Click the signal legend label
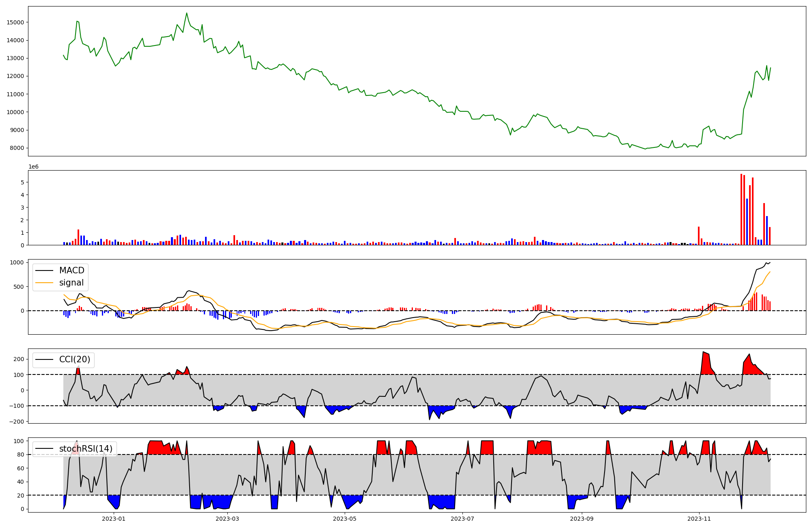The image size is (812, 528). coord(71,283)
